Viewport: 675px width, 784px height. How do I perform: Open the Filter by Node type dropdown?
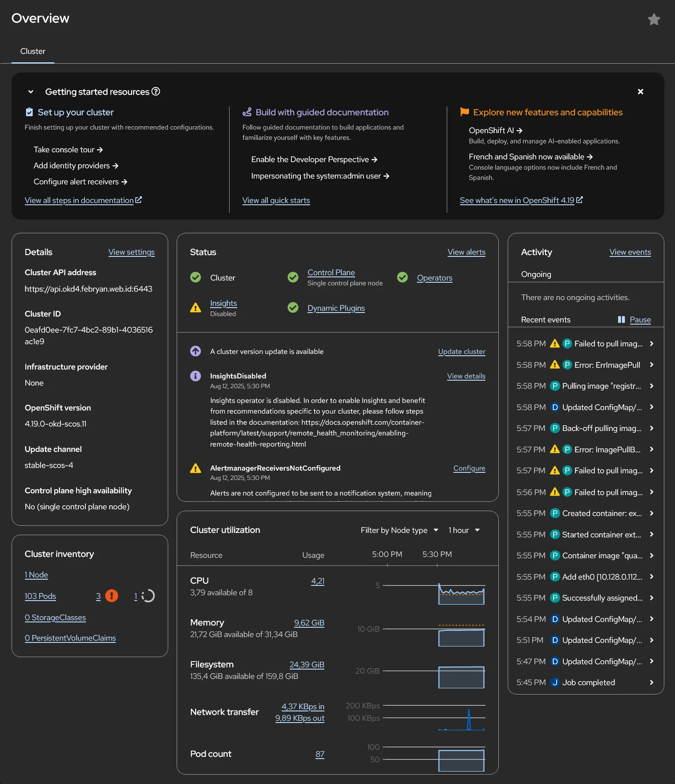tap(400, 530)
